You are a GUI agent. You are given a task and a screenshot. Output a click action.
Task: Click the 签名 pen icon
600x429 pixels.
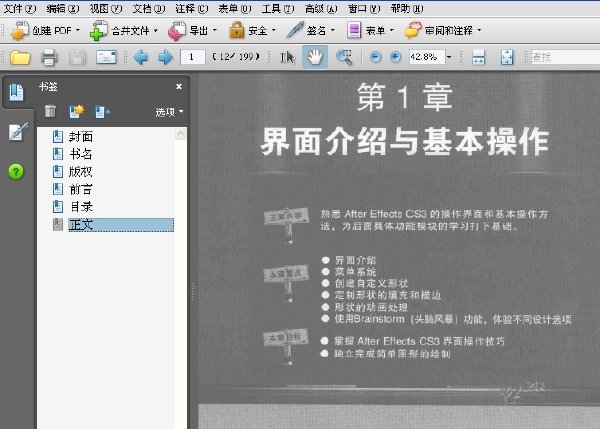pyautogui.click(x=295, y=30)
